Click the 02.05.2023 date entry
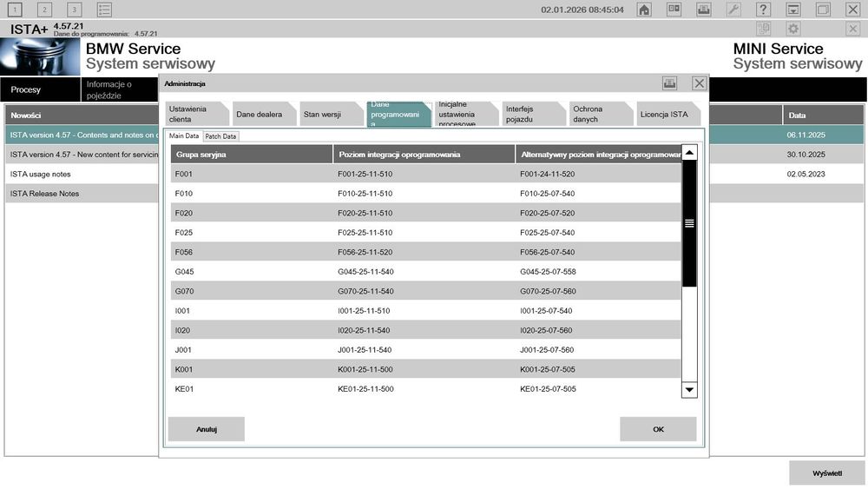The width and height of the screenshot is (868, 489). (x=806, y=174)
